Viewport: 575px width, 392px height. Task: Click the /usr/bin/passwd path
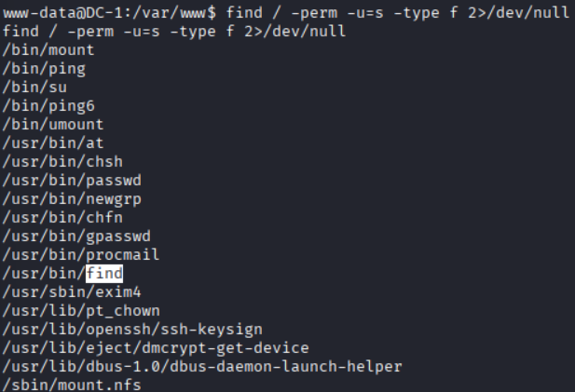(62, 180)
